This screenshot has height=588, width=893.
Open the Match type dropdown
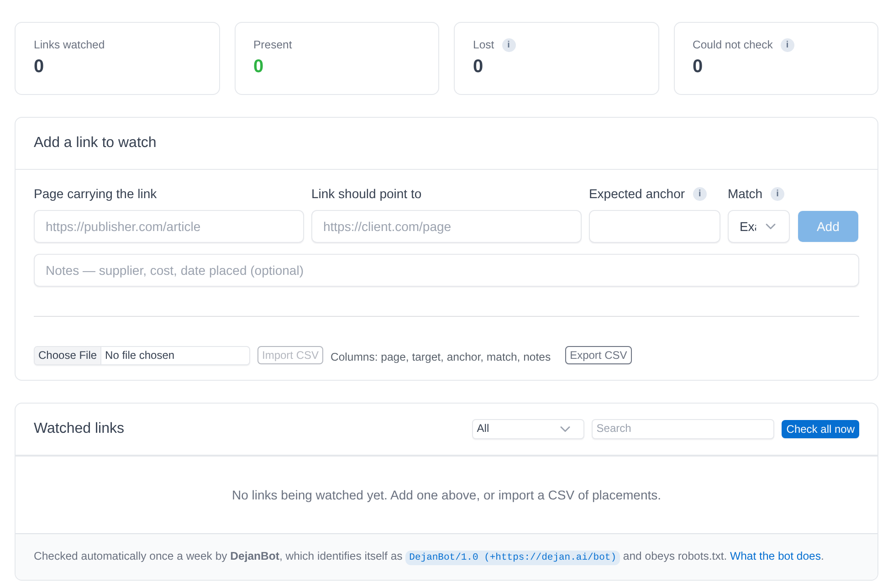click(758, 226)
